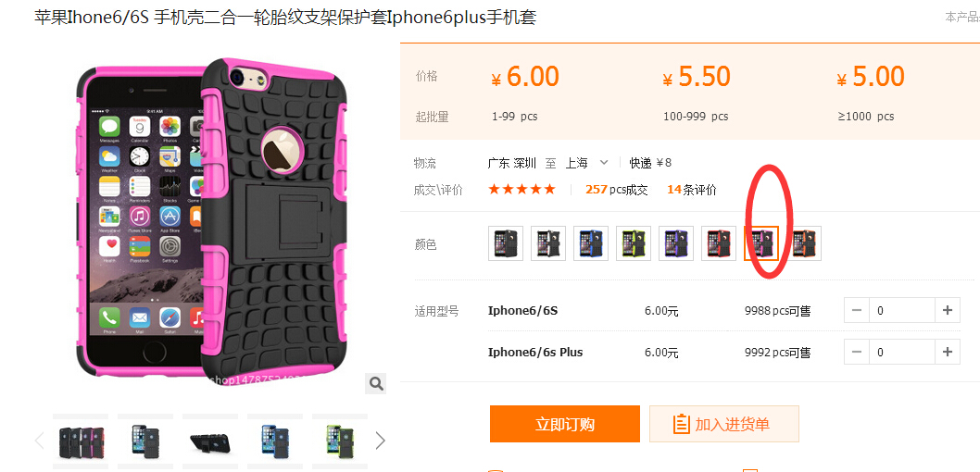View the kickstand case thumbnail

(x=210, y=441)
